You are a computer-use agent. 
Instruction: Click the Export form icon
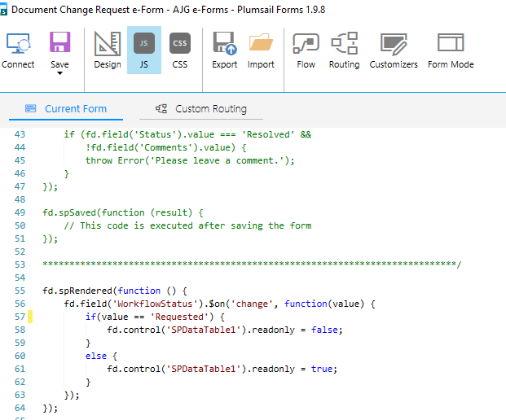pyautogui.click(x=224, y=44)
